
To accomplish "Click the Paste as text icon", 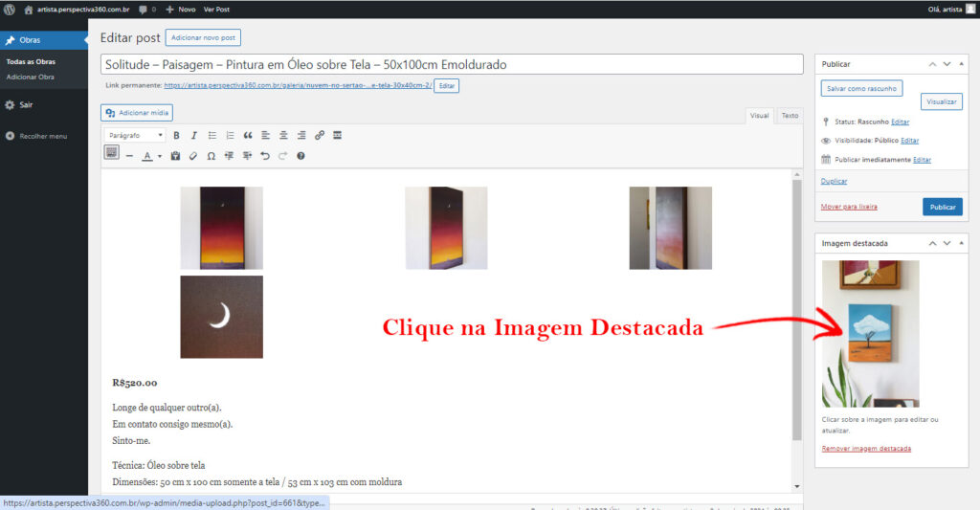I will [175, 156].
